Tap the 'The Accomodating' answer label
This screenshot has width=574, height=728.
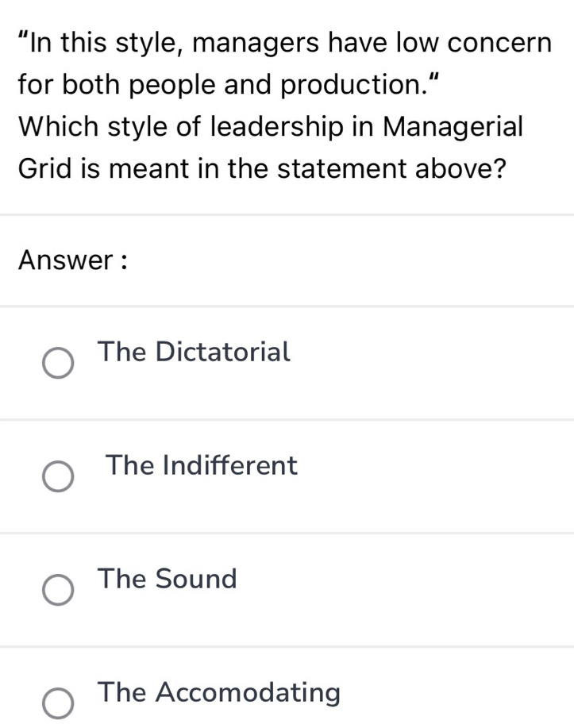coord(219,692)
